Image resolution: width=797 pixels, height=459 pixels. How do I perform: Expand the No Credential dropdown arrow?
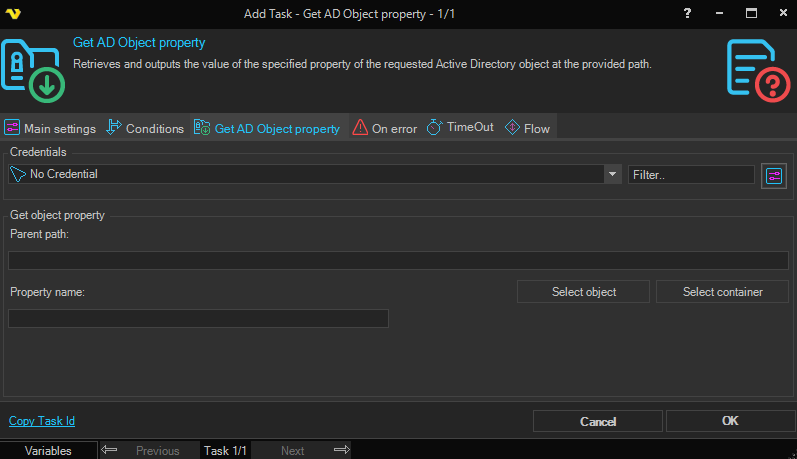tap(612, 174)
